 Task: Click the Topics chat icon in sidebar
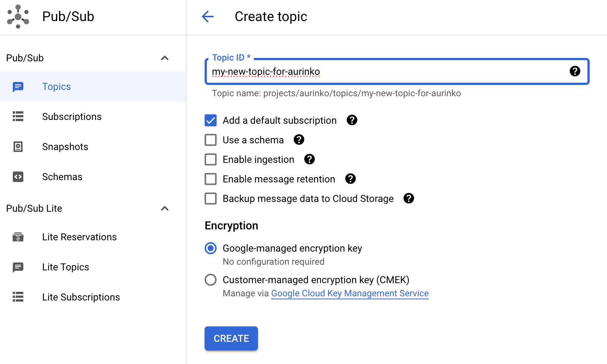[x=18, y=87]
